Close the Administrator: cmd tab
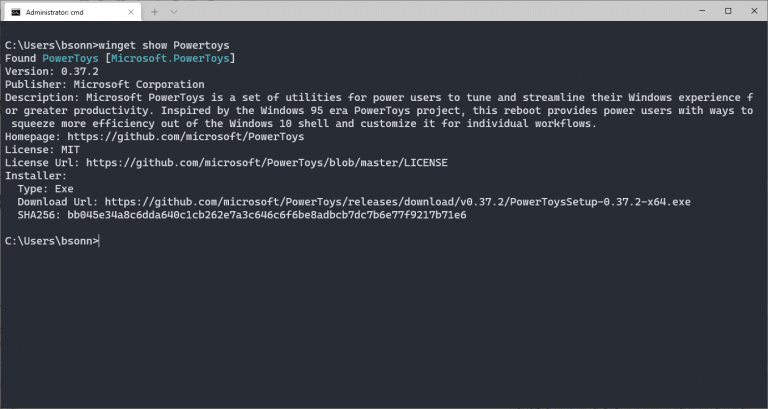 (131, 12)
